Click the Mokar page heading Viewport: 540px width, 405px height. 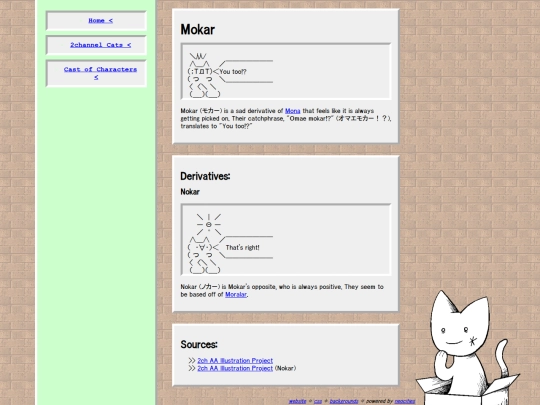tap(198, 30)
